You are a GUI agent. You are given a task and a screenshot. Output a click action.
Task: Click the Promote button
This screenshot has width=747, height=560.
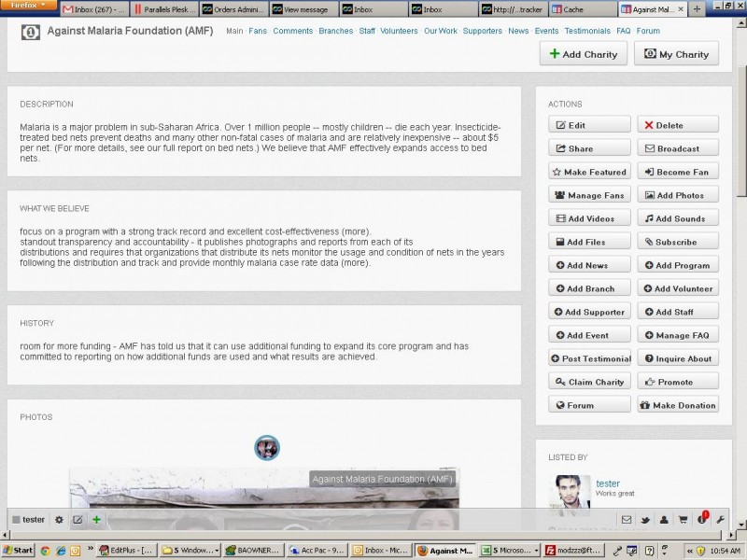678,382
